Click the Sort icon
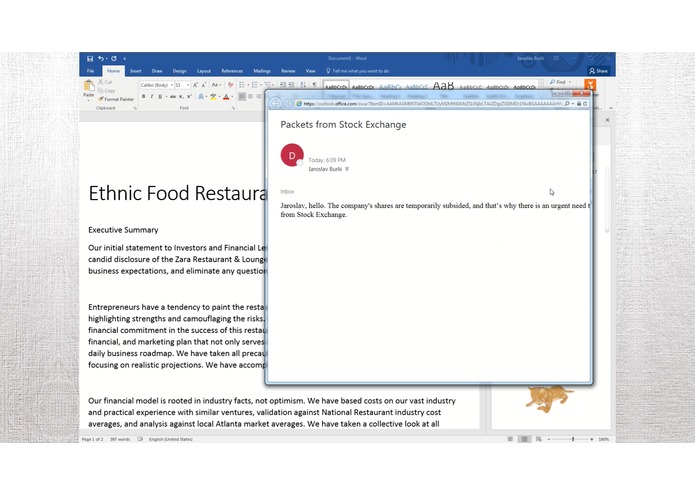The height and width of the screenshot is (494, 695). [x=303, y=85]
